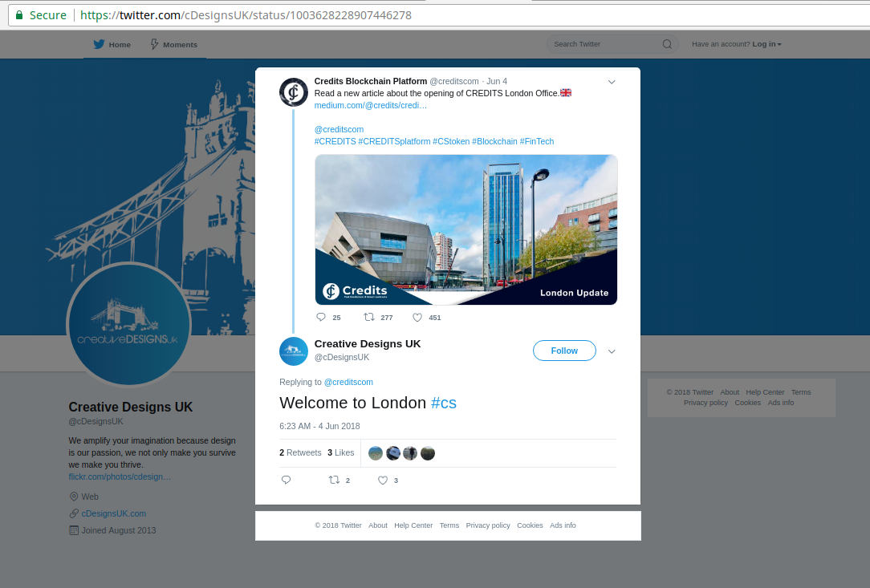The height and width of the screenshot is (588, 870).
Task: Go to the Home tab
Action: point(112,44)
